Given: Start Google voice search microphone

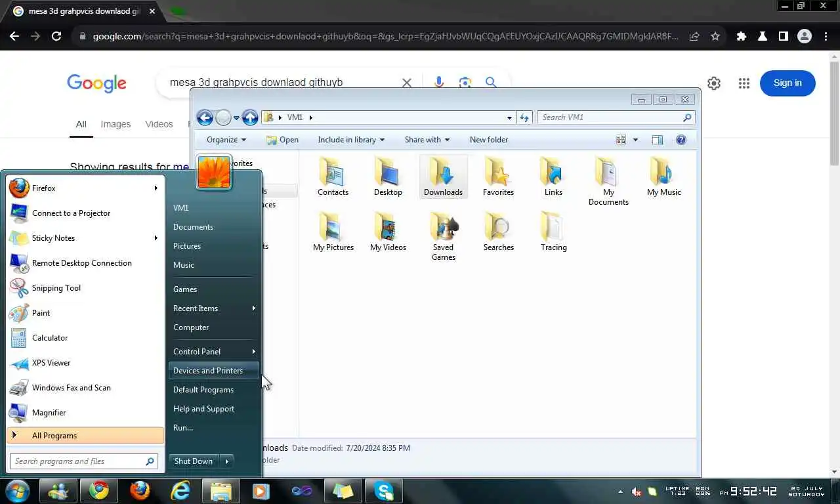Looking at the screenshot, I should coord(439,82).
